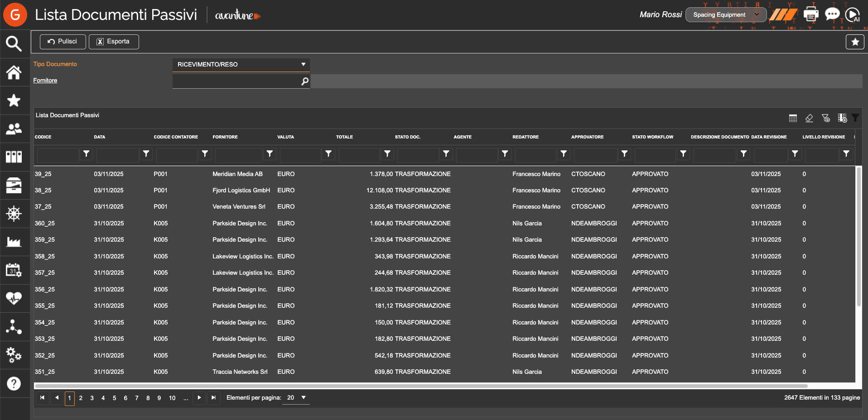Open the network nodes sidebar icon
868x420 pixels.
(14, 327)
